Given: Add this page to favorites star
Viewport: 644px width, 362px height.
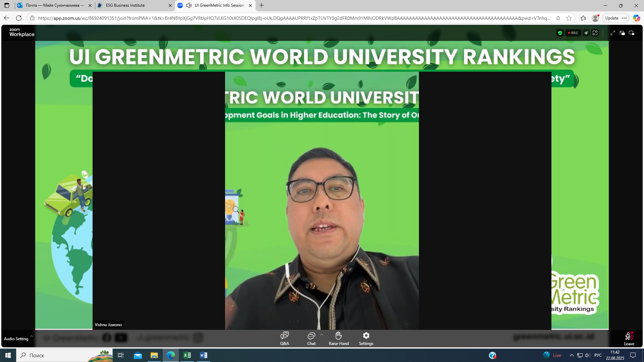Looking at the screenshot, I should [x=569, y=18].
